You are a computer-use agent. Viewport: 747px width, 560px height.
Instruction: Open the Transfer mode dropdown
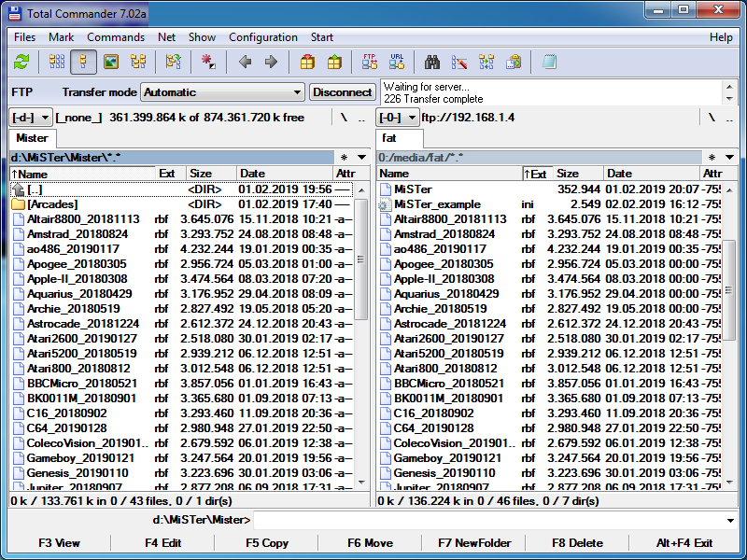click(222, 92)
